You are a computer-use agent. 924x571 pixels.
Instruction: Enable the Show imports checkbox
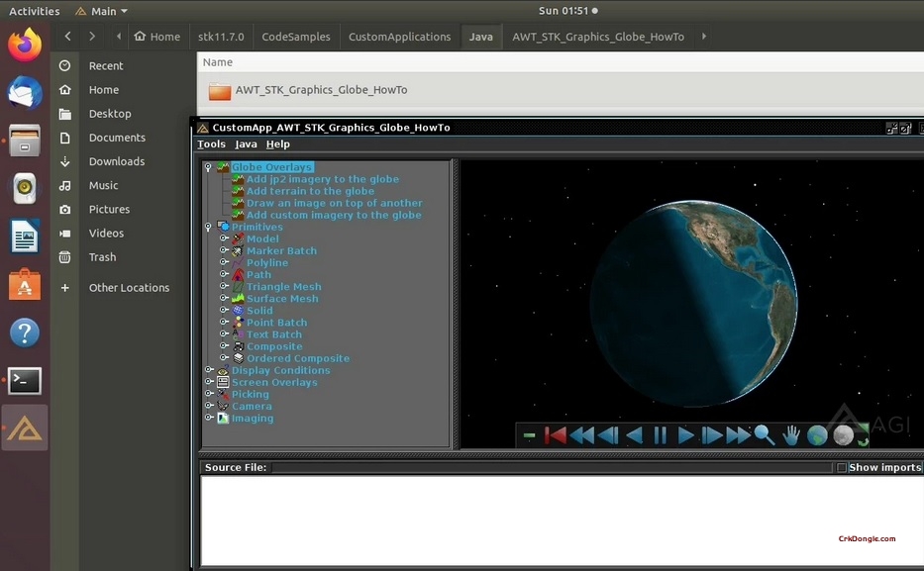pyautogui.click(x=841, y=467)
